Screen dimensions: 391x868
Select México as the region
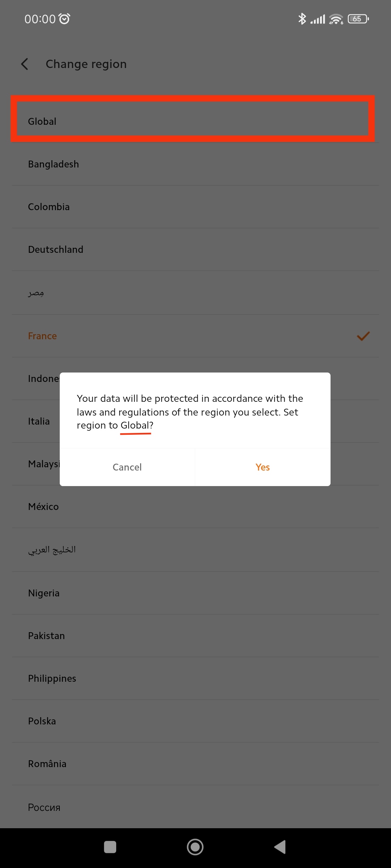pos(43,507)
